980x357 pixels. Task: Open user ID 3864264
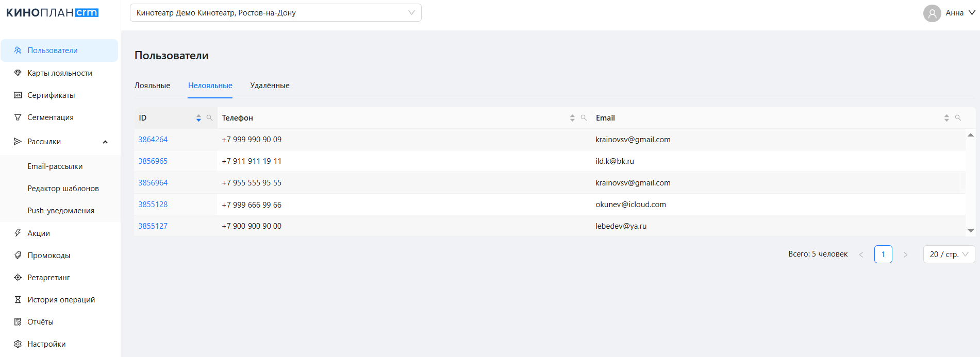click(153, 140)
